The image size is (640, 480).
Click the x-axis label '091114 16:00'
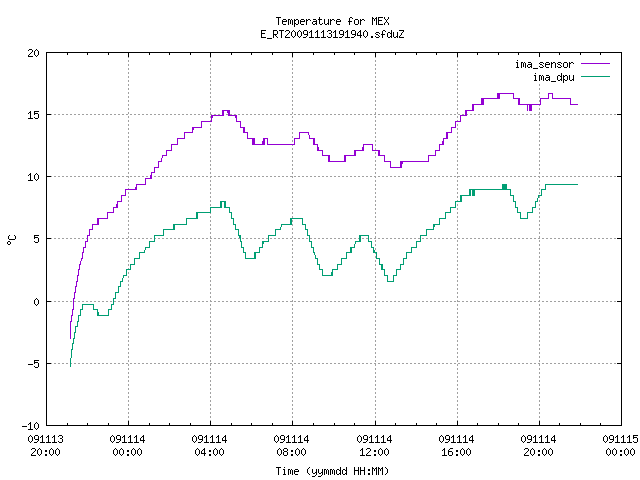tap(456, 446)
